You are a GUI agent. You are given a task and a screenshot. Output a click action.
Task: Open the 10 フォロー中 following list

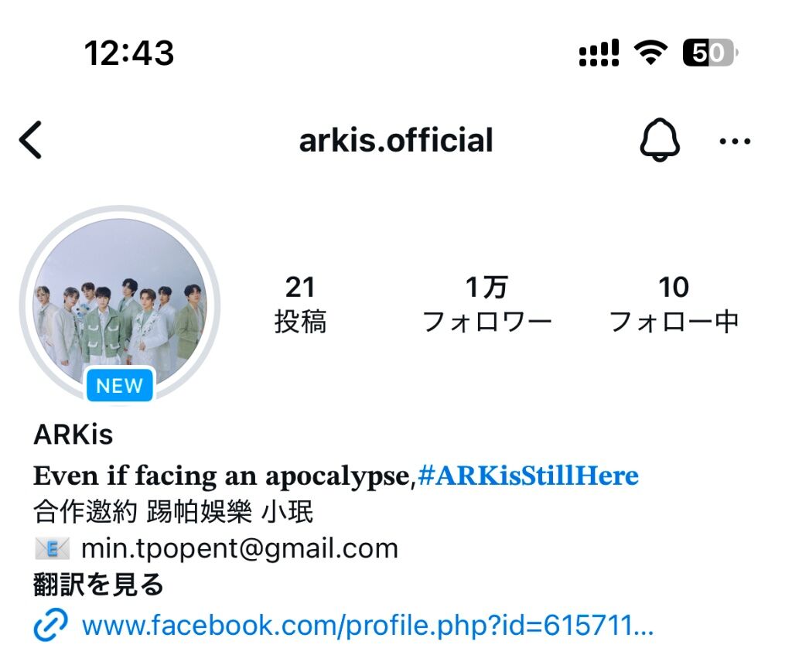[674, 305]
